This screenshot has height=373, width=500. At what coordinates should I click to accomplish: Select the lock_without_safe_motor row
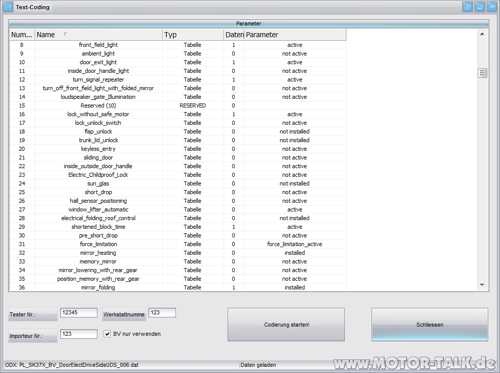(178, 114)
